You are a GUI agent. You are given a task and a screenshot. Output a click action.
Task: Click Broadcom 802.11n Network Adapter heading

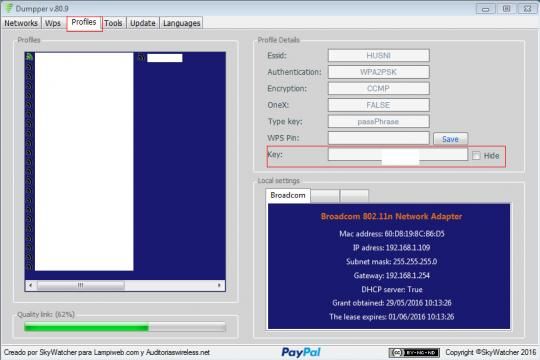[391, 216]
